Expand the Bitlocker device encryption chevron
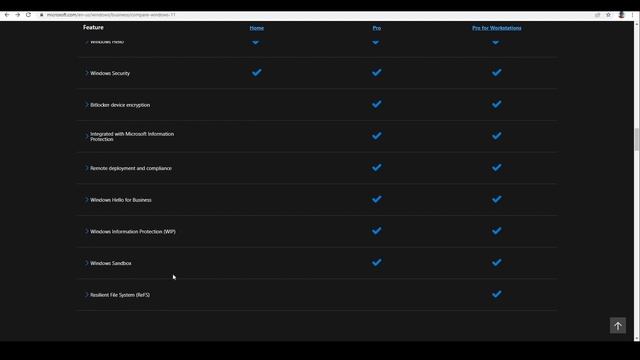Image resolution: width=640 pixels, height=360 pixels. coord(87,105)
